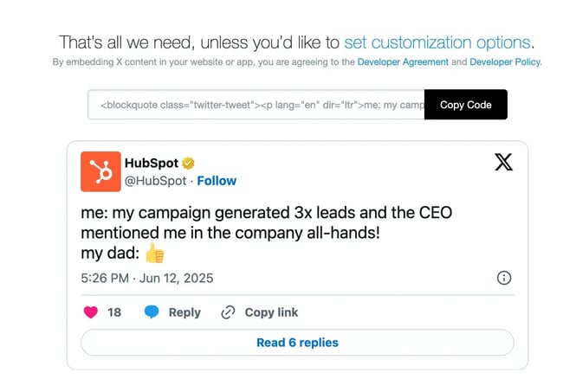
Task: Like the tweet with the heart icon
Action: pyautogui.click(x=90, y=312)
